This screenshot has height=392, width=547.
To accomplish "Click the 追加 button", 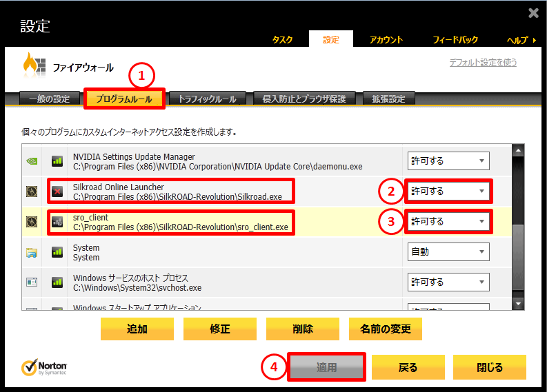I will coord(137,329).
